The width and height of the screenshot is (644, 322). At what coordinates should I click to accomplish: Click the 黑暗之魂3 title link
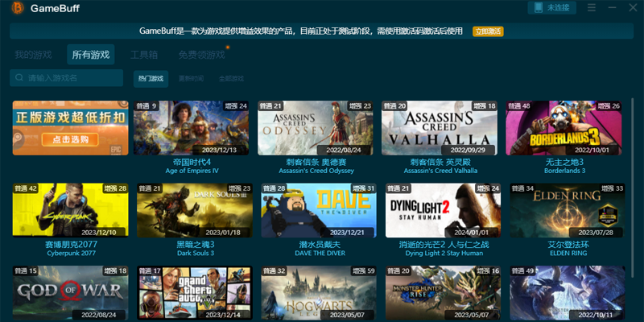(196, 245)
